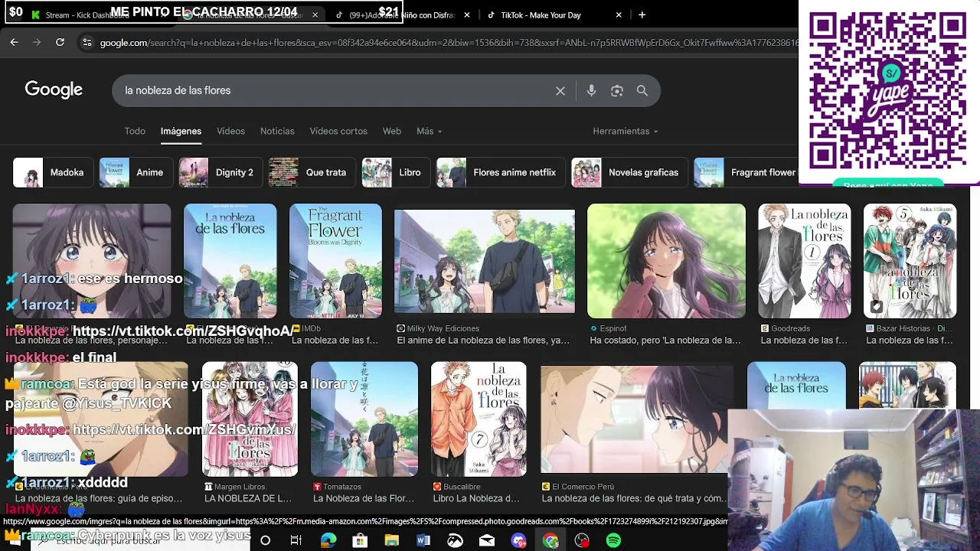Image resolution: width=980 pixels, height=551 pixels.
Task: Open site information icon in address bar
Action: click(87, 43)
